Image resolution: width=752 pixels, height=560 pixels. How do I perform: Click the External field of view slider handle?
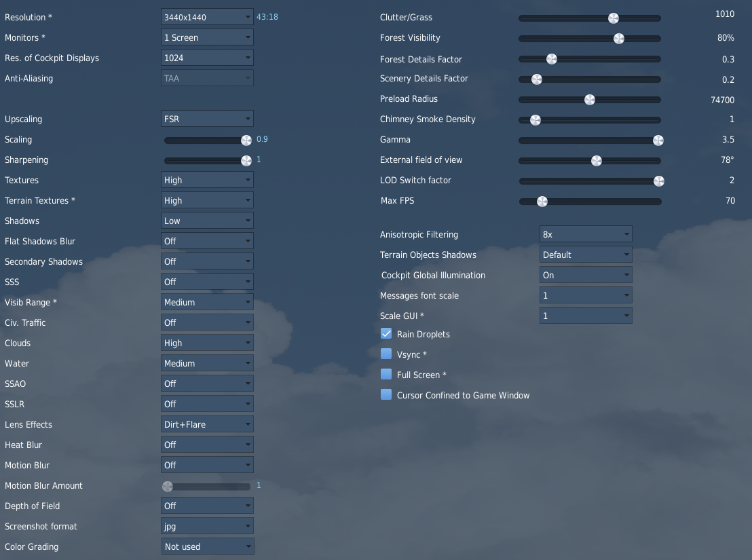tap(596, 161)
